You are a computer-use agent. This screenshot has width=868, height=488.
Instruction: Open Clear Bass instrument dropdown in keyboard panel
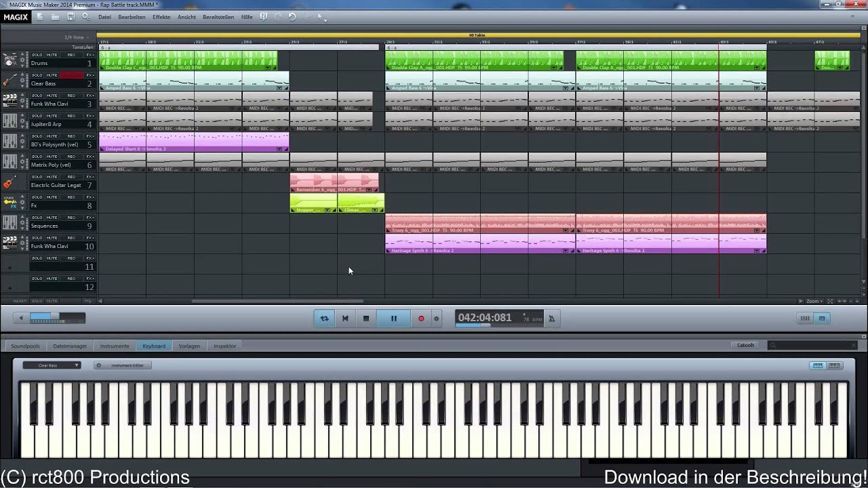(x=52, y=365)
